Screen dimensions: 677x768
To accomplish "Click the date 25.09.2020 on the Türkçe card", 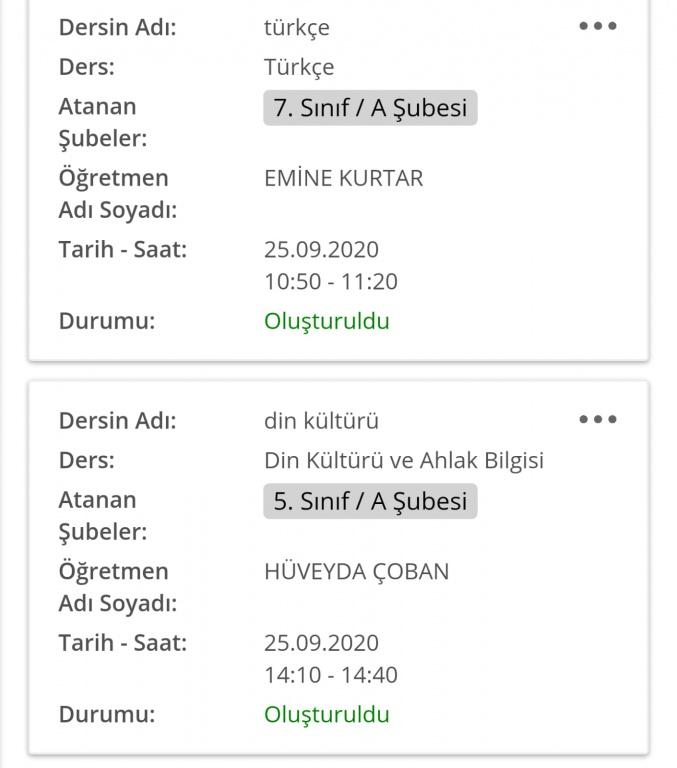I will pyautogui.click(x=321, y=249).
